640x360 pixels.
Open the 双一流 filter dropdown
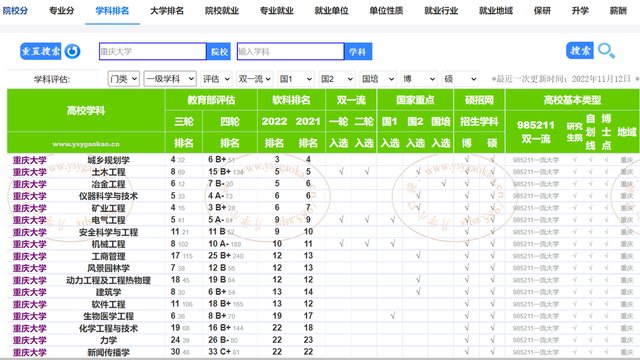[x=255, y=79]
